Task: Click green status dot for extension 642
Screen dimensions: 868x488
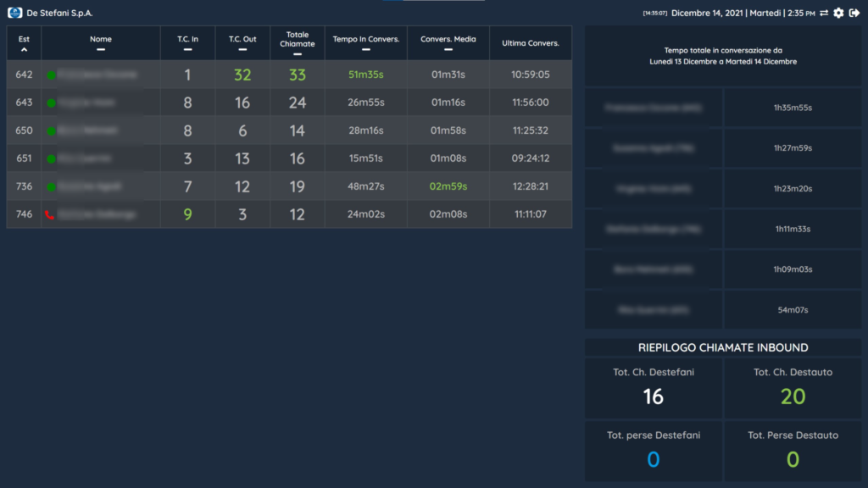Action: [51, 75]
